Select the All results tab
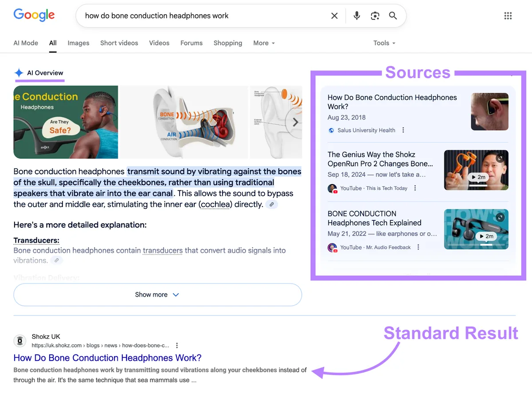This screenshot has height=393, width=532. point(53,43)
